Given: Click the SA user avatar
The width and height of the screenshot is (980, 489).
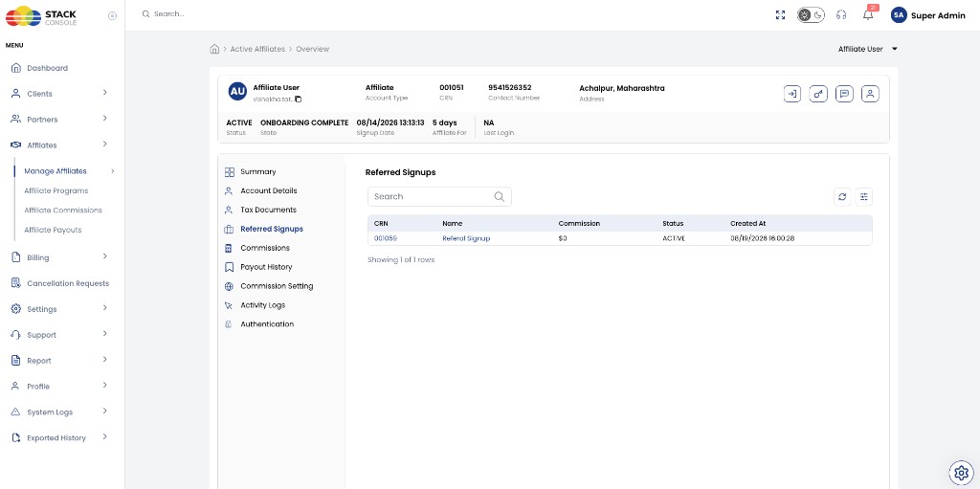Looking at the screenshot, I should pyautogui.click(x=899, y=15).
